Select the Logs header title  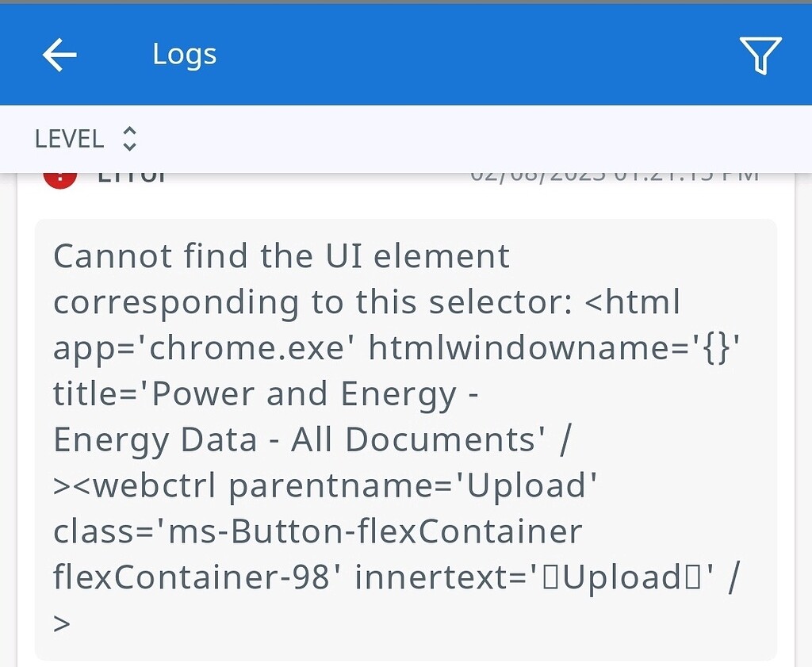[184, 54]
